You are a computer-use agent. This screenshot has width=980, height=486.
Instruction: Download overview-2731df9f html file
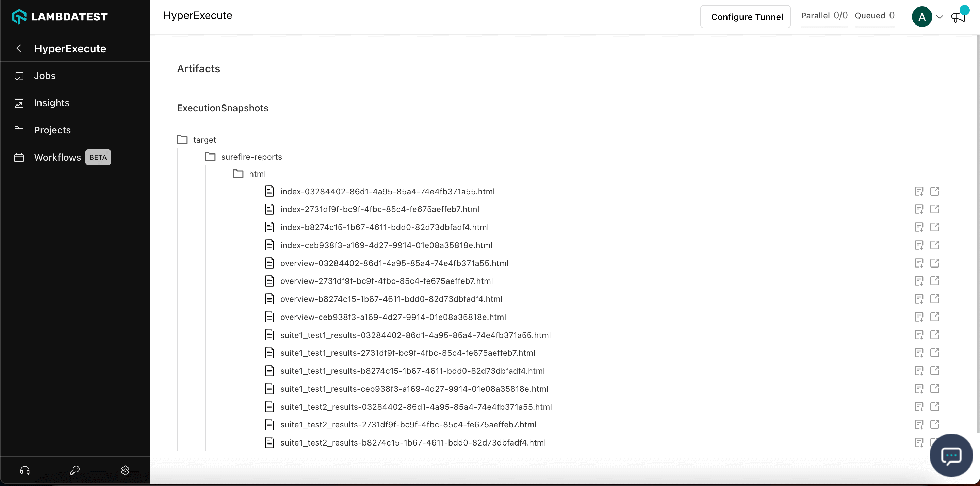point(919,281)
